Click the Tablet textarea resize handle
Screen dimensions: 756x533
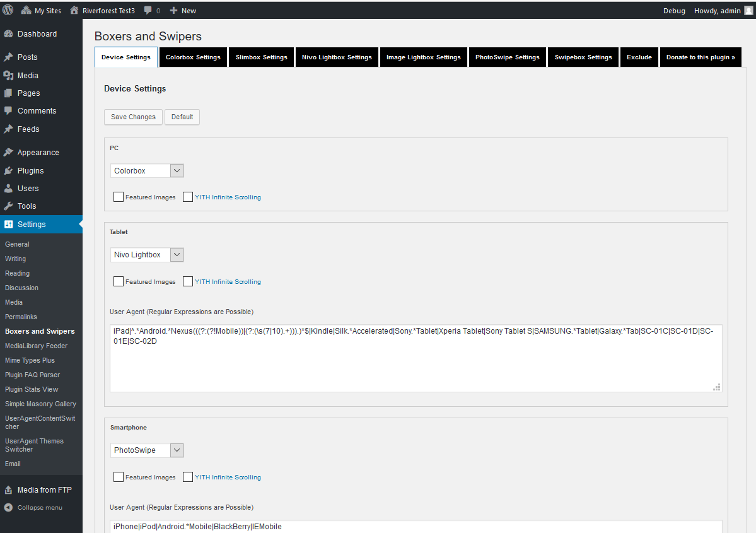point(717,387)
